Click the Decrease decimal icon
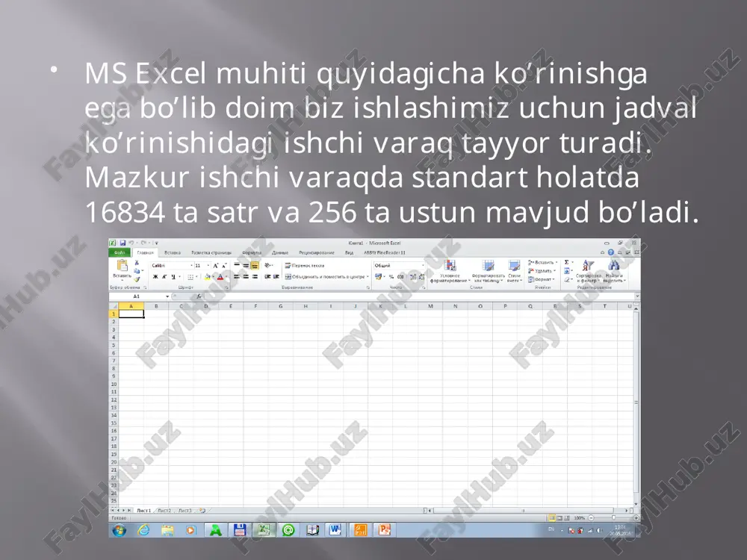Image resolution: width=747 pixels, height=560 pixels. coord(421,277)
